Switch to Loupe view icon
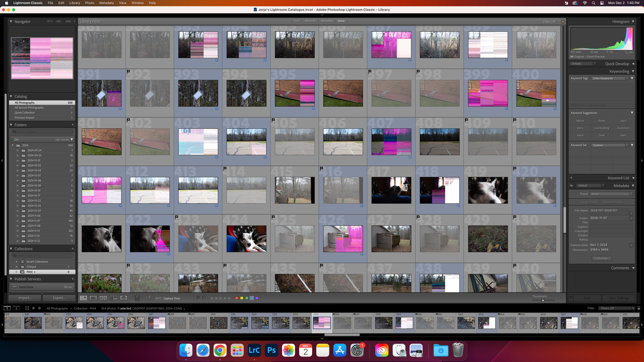644x362 pixels. click(93, 298)
